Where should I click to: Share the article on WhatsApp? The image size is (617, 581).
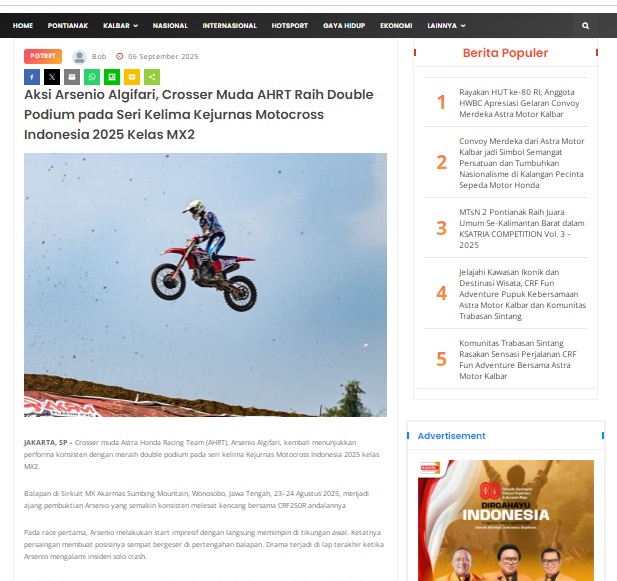[92, 77]
